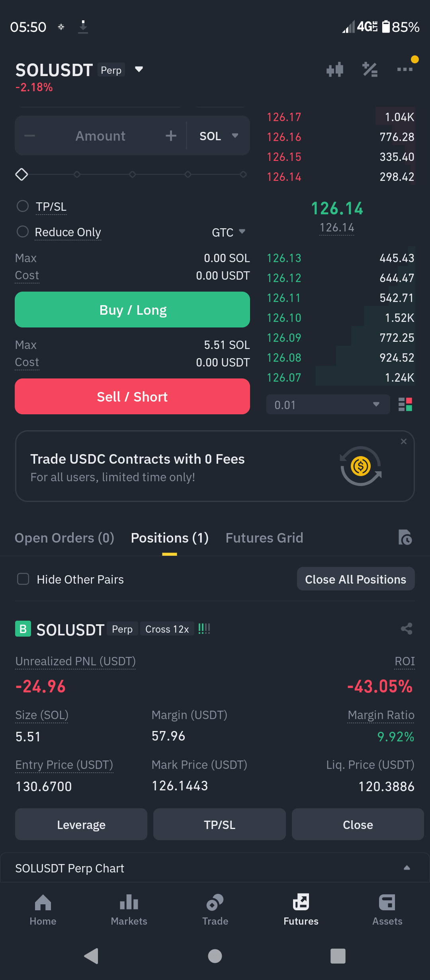Image resolution: width=430 pixels, height=980 pixels.
Task: Enable the TP/SL radio option
Action: pyautogui.click(x=23, y=206)
